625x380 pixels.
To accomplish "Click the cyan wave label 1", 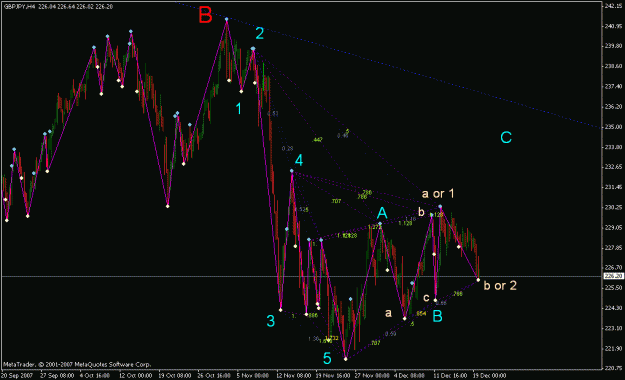I will click(x=239, y=108).
